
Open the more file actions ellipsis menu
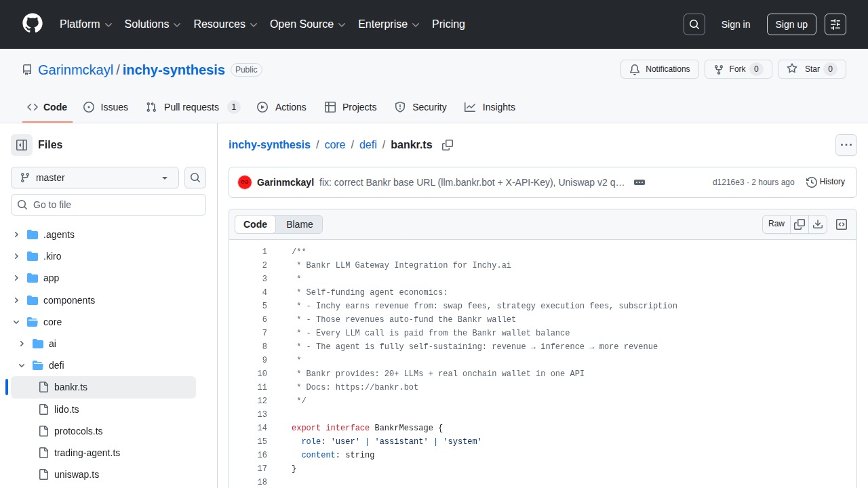click(x=846, y=145)
